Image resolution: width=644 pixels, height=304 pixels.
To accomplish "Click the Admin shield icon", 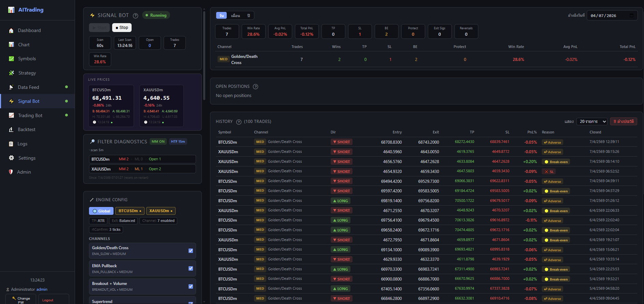I will point(11,172).
